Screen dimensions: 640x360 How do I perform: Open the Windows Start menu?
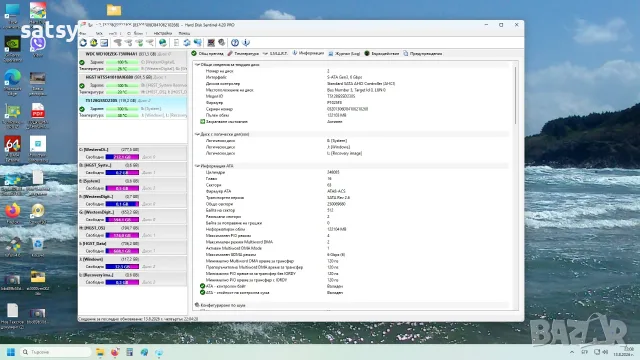click(x=11, y=352)
